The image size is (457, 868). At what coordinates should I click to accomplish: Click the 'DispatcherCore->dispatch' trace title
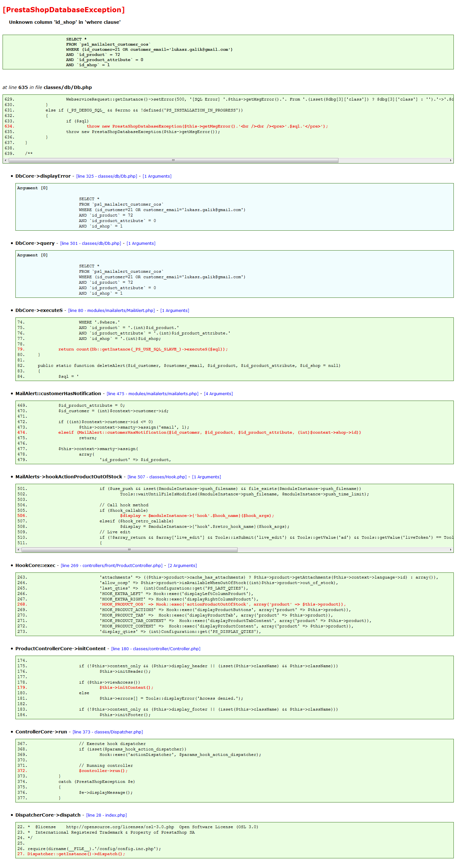point(48,815)
